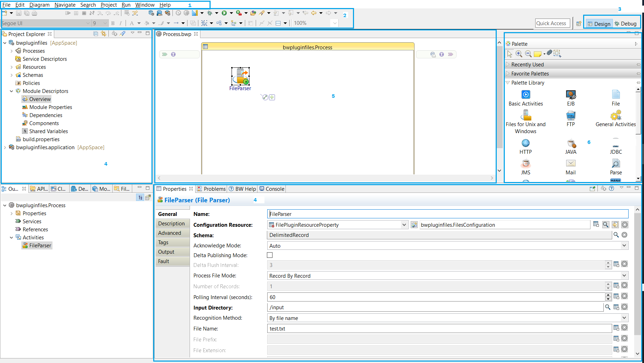This screenshot has width=644, height=363.
Task: Open the Basic Activities palette
Action: click(x=525, y=98)
